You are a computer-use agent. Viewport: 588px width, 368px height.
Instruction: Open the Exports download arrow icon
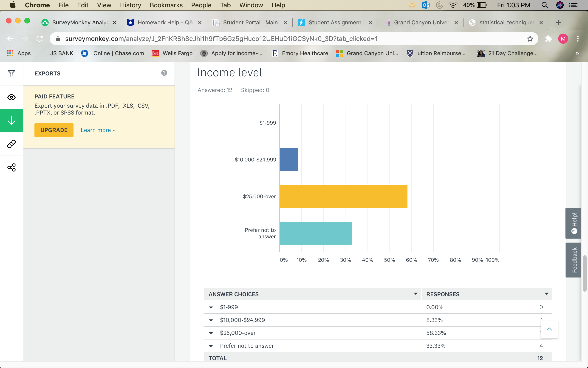pyautogui.click(x=11, y=121)
